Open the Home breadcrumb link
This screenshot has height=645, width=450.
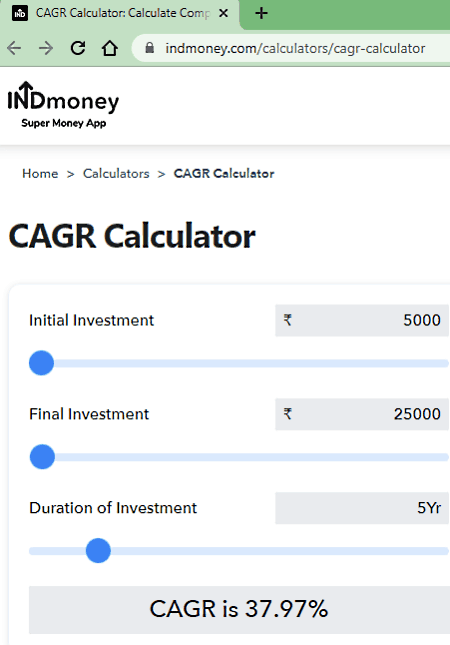(x=40, y=174)
